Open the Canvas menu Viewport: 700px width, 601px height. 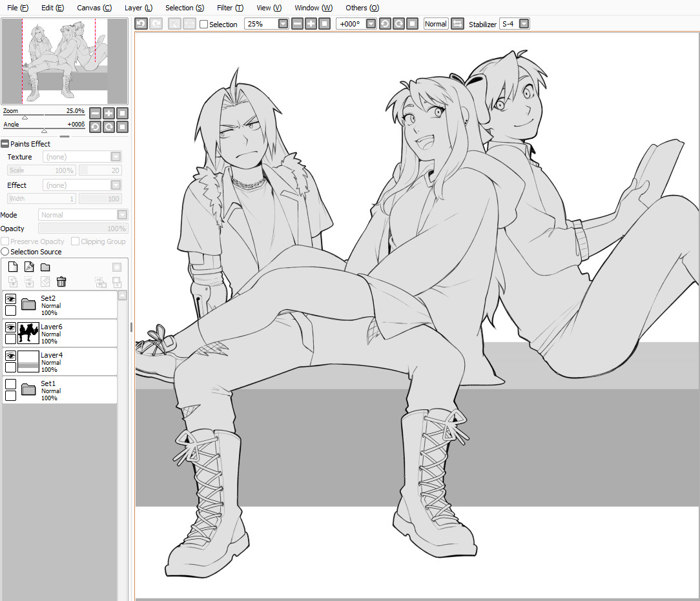coord(94,8)
